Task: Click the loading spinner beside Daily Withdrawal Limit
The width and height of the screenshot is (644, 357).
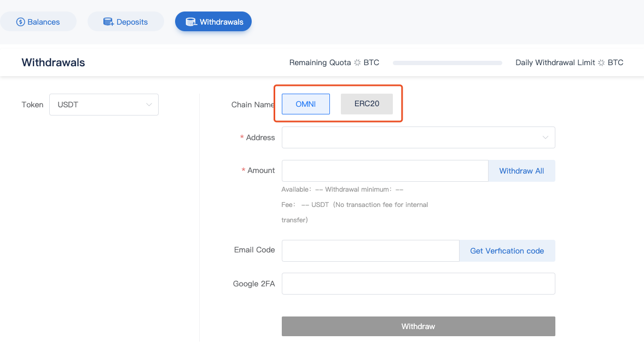Action: [x=601, y=62]
